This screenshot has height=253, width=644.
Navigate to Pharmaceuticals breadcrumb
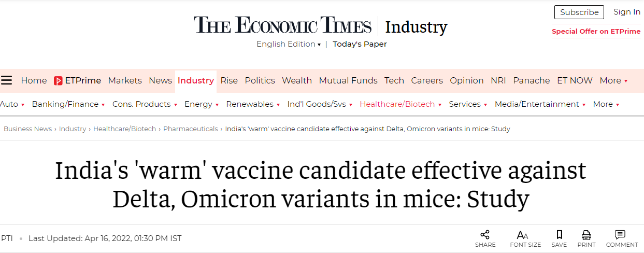click(x=191, y=129)
